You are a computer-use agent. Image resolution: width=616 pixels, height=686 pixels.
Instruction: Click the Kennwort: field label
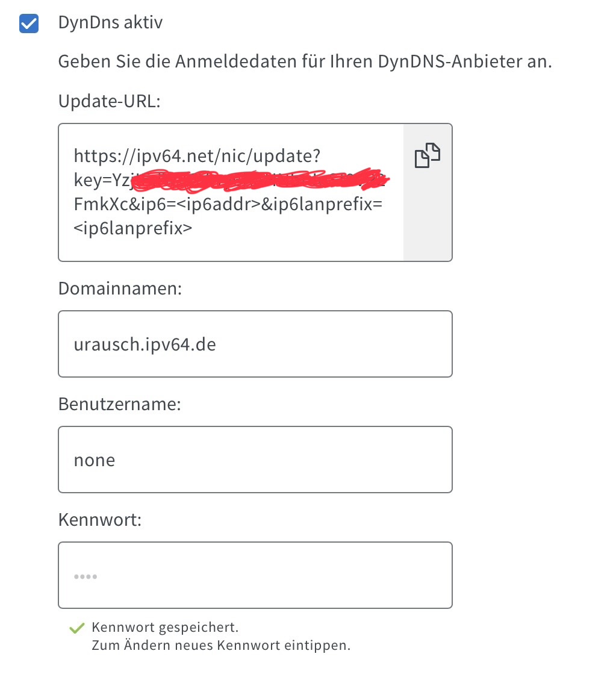click(100, 519)
